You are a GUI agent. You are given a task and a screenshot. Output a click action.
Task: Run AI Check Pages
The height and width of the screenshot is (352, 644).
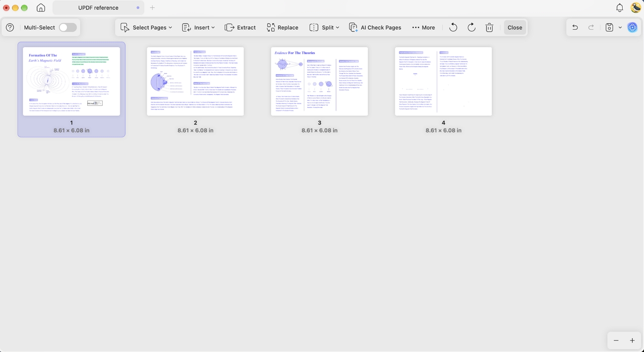point(375,28)
